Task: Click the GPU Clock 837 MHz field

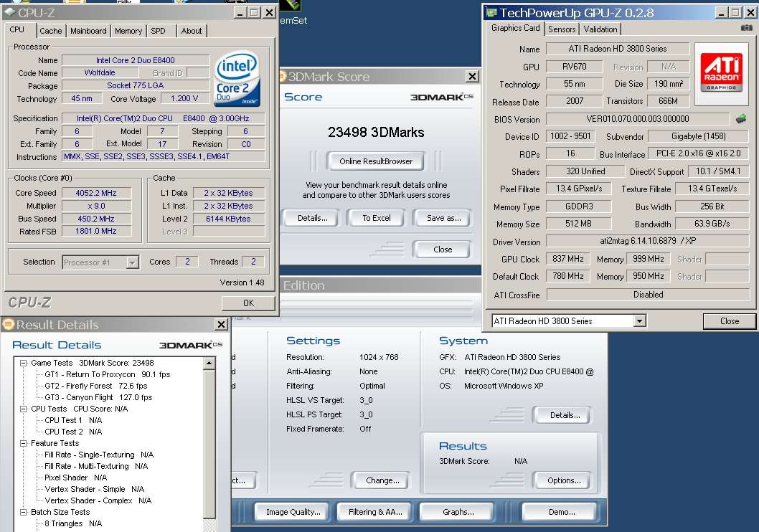Action: click(567, 260)
